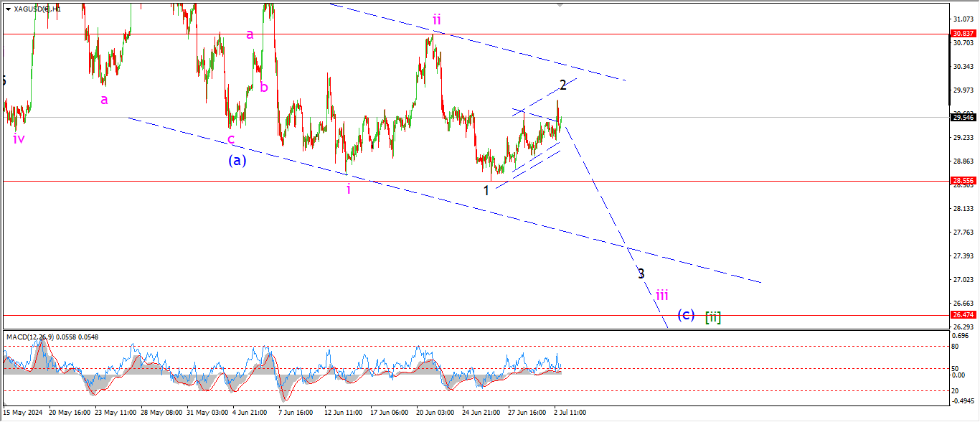This screenshot has width=980, height=422.
Task: Click the chart shift triangle marker at top
Action: coord(560,5)
